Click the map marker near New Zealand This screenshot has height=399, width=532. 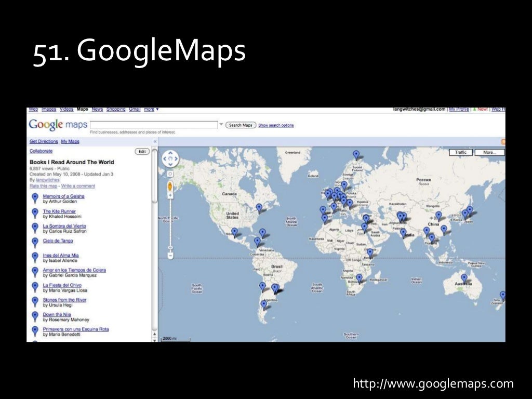click(x=503, y=296)
